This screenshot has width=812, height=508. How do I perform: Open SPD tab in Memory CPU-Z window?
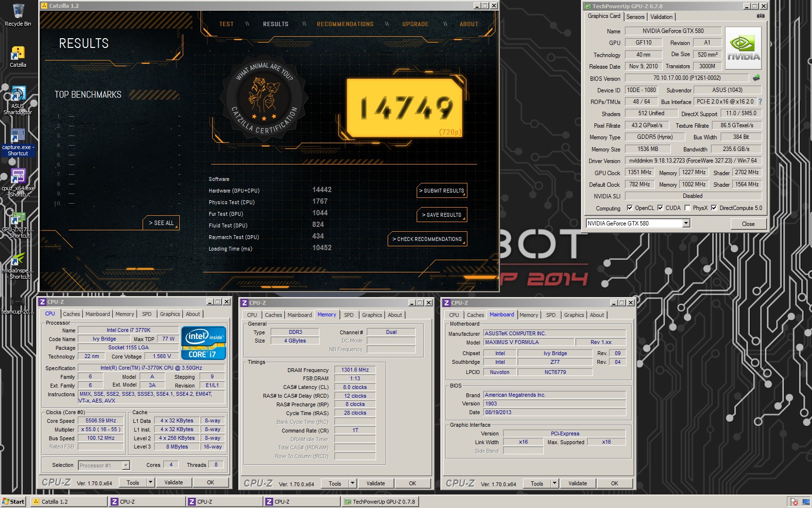[x=348, y=315]
